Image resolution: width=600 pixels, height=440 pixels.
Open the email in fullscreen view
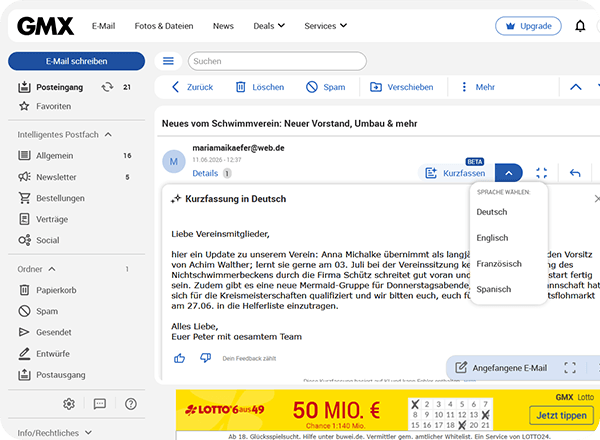point(541,173)
